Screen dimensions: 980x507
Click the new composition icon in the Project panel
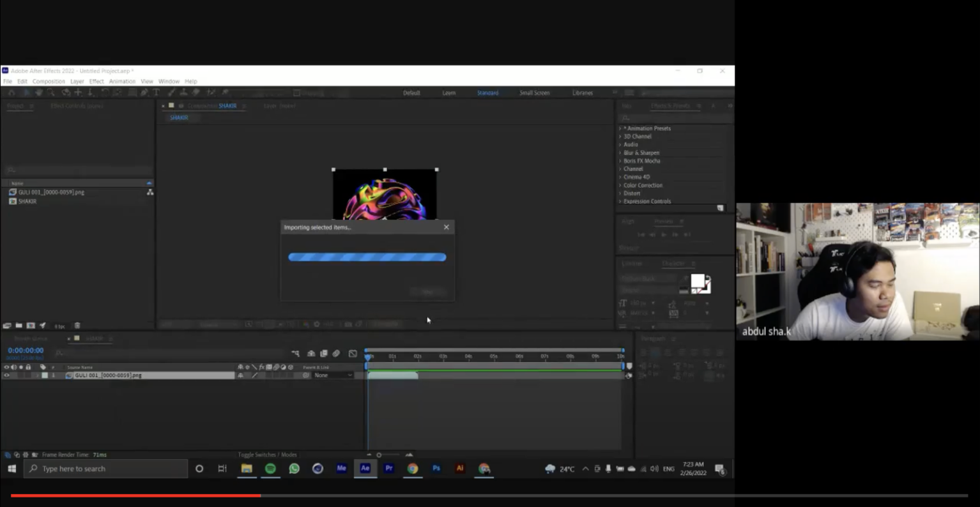tap(31, 326)
